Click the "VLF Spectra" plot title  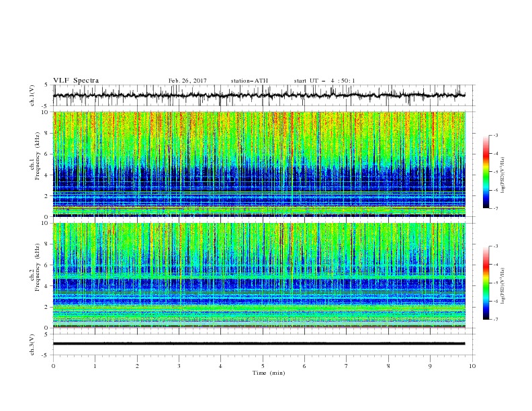point(76,81)
